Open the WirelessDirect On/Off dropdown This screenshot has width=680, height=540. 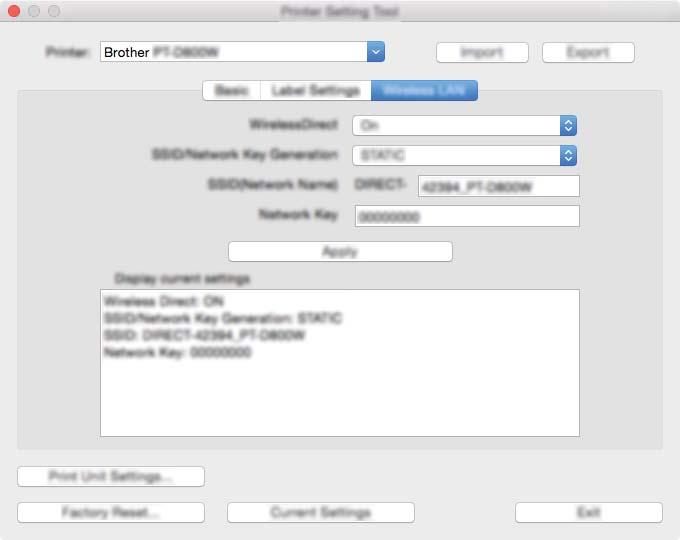coord(464,126)
